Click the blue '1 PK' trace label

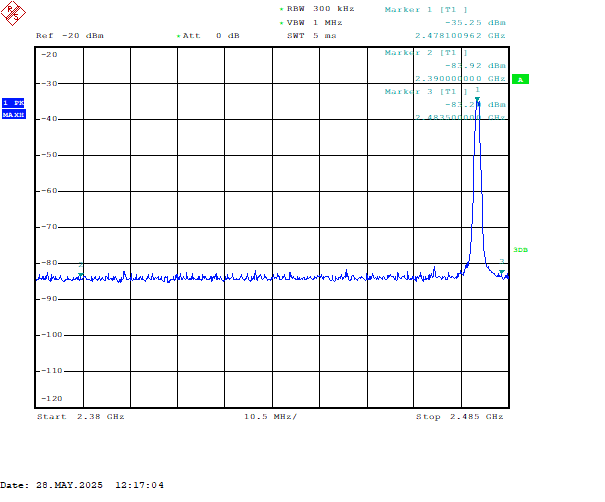tap(13, 103)
